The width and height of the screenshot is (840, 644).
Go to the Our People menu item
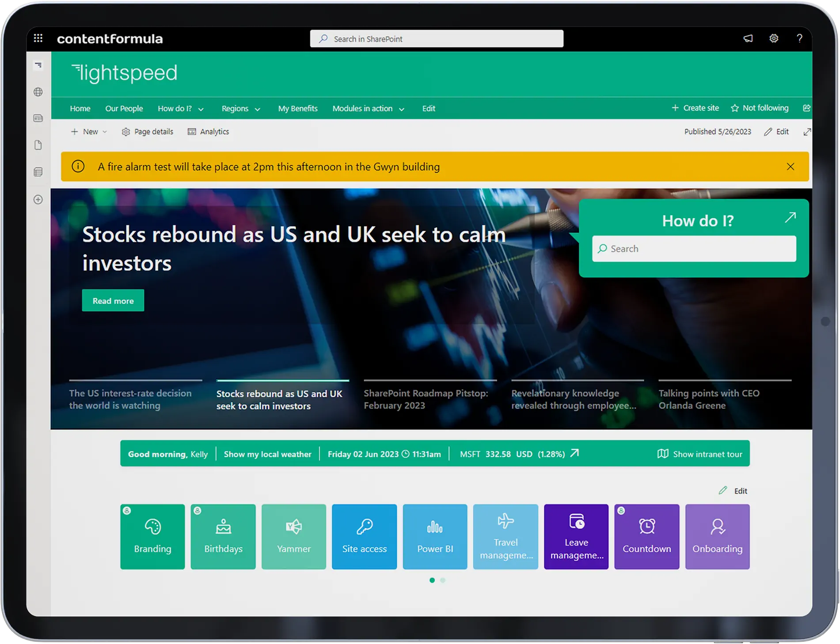(x=124, y=109)
